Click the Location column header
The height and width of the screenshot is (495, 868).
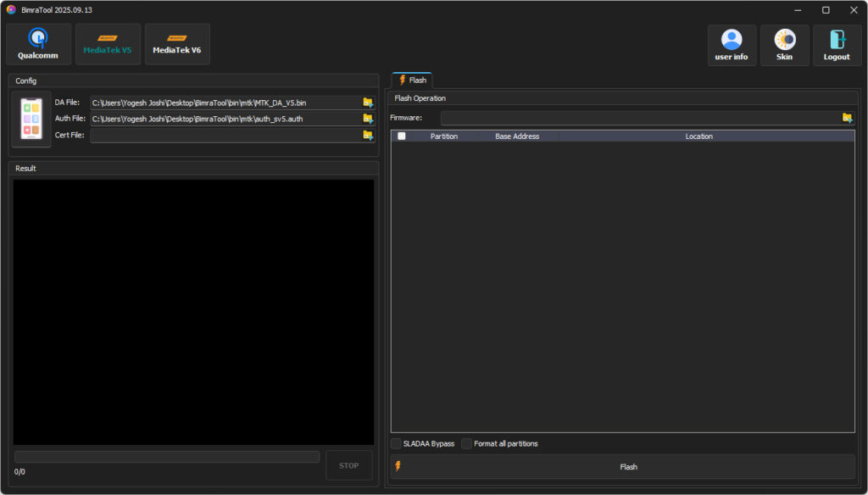click(x=698, y=136)
